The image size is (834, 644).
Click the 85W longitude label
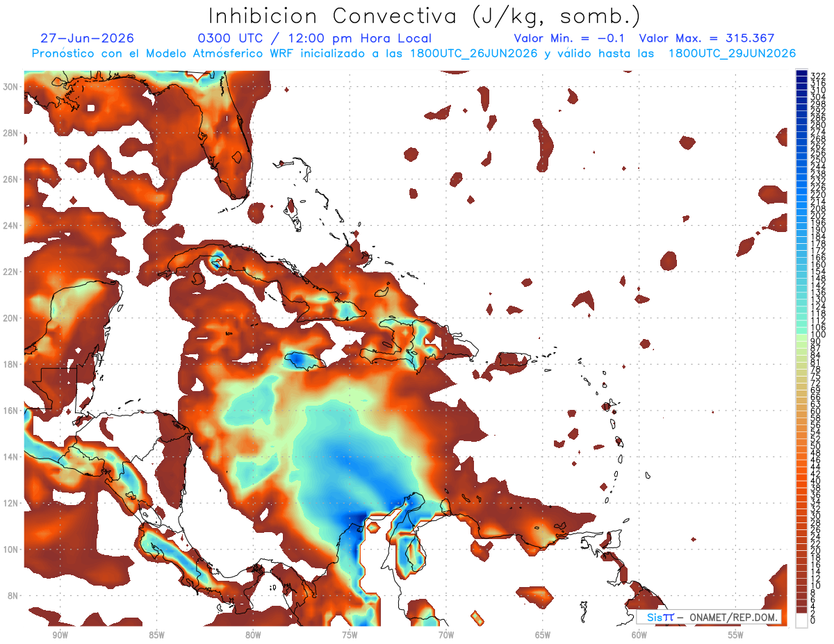(x=156, y=635)
